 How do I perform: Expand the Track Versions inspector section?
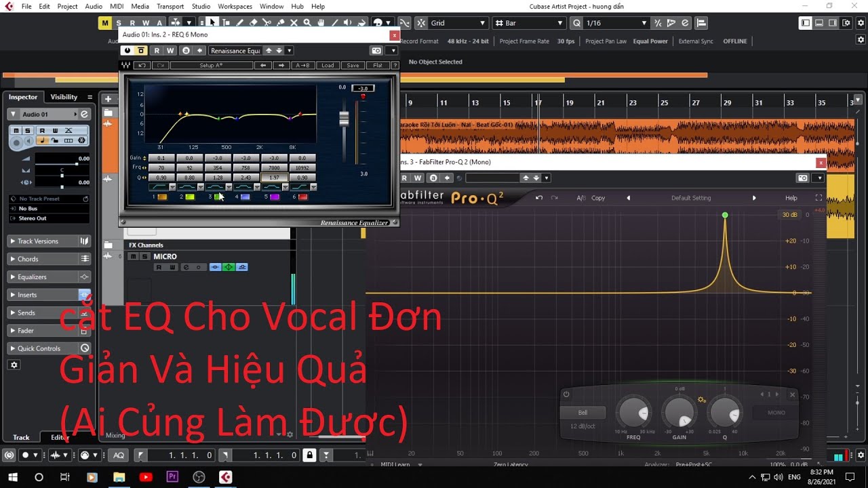coord(49,241)
